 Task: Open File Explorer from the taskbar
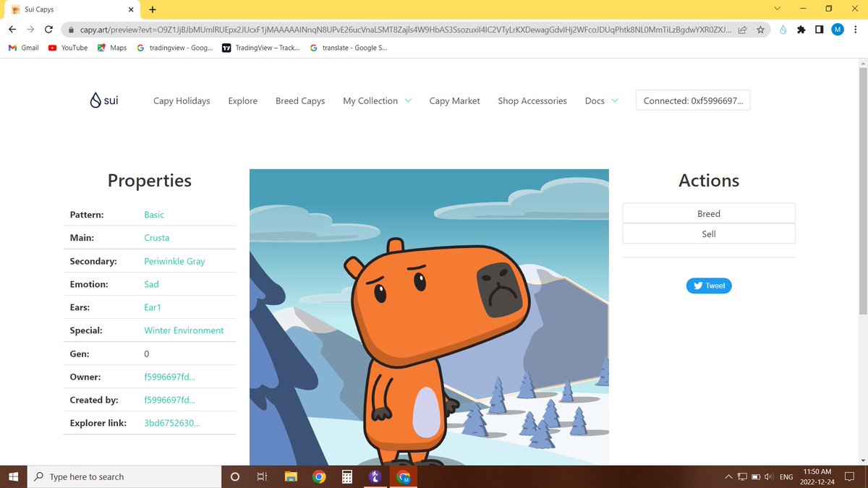coord(291,477)
